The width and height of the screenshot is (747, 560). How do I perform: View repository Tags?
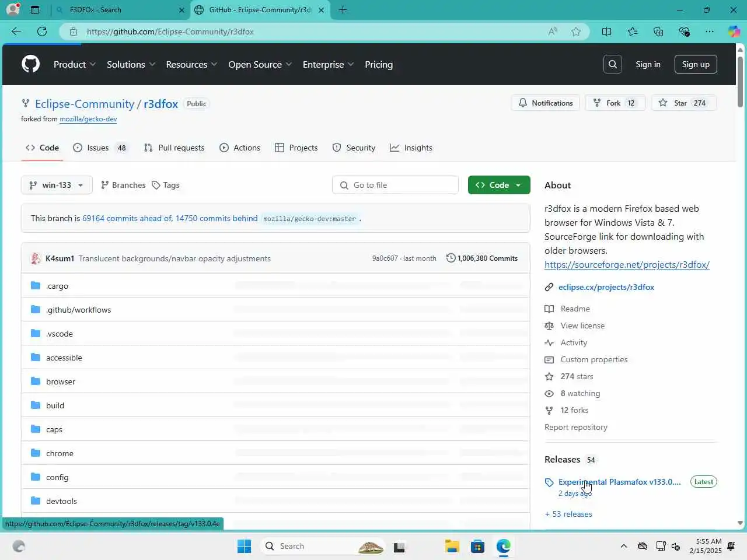click(x=166, y=185)
